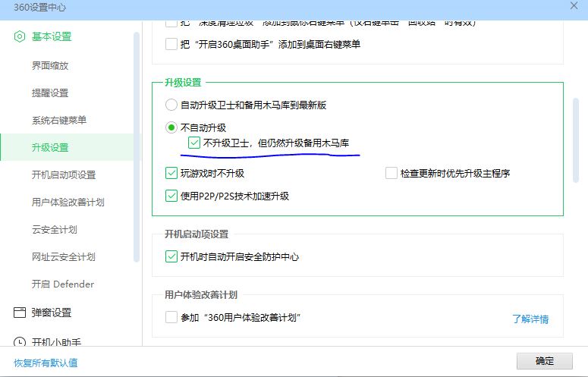Click the 确定 button
The width and height of the screenshot is (588, 377).
point(545,361)
